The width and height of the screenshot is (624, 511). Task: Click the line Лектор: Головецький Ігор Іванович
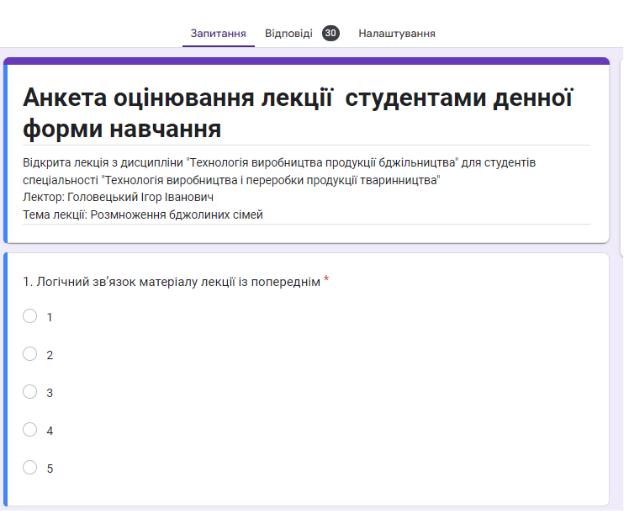pos(118,197)
